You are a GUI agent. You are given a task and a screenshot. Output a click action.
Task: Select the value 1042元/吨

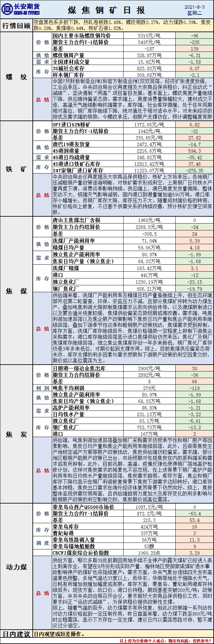[x=149, y=131]
